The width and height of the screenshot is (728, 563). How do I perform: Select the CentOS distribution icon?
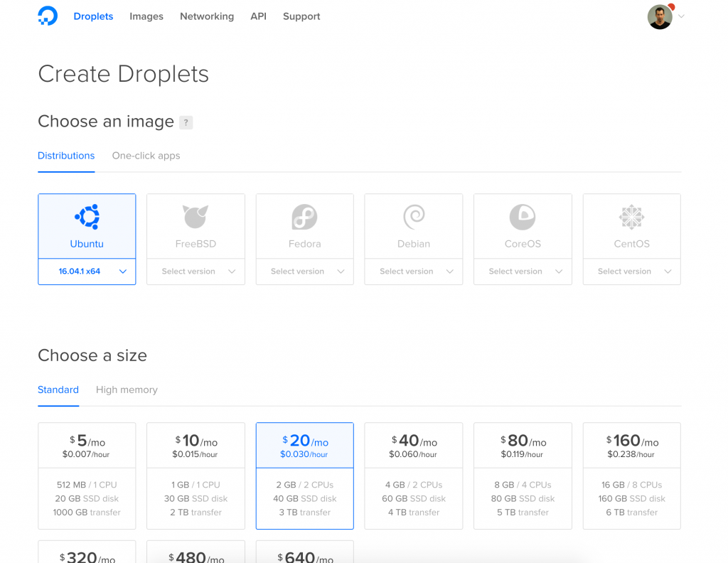click(x=632, y=217)
